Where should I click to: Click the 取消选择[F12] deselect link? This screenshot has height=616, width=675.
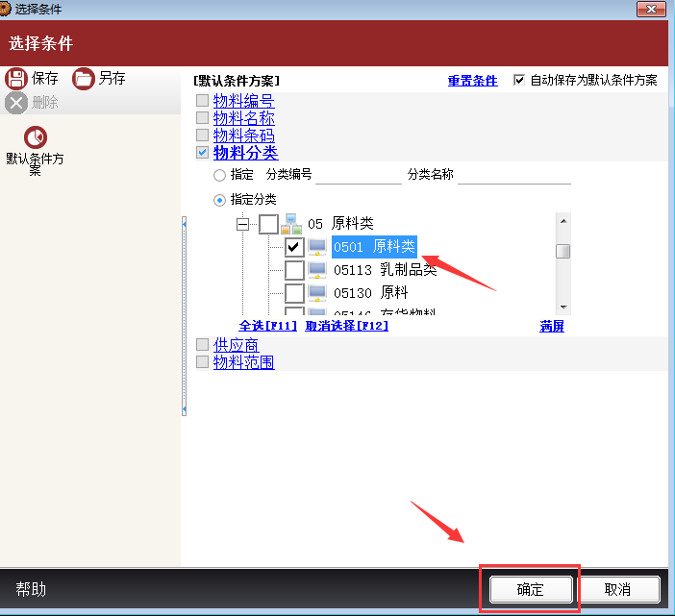pos(346,326)
